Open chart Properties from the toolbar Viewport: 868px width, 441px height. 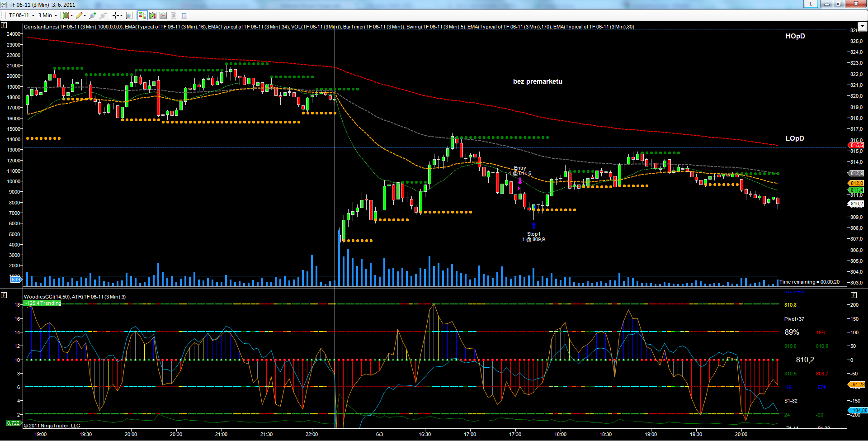point(184,15)
